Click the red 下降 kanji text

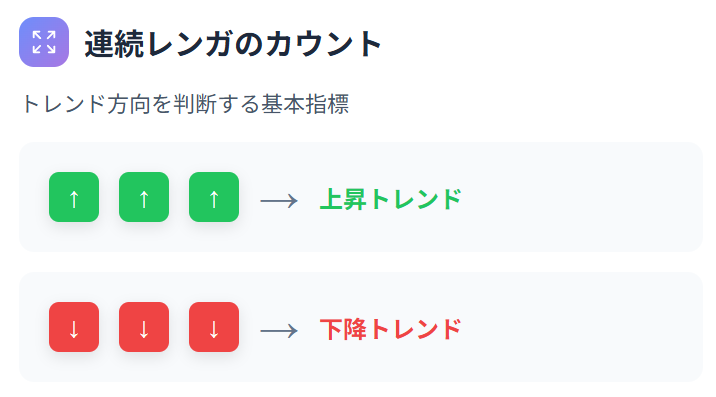(343, 329)
